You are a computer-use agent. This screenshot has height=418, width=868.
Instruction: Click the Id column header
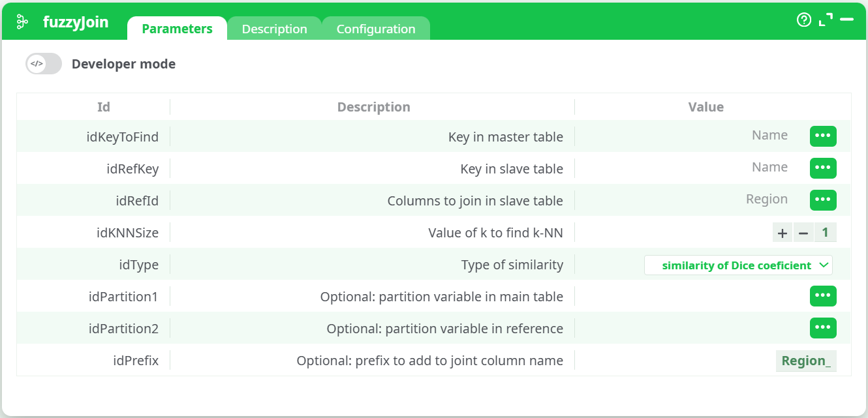(104, 107)
